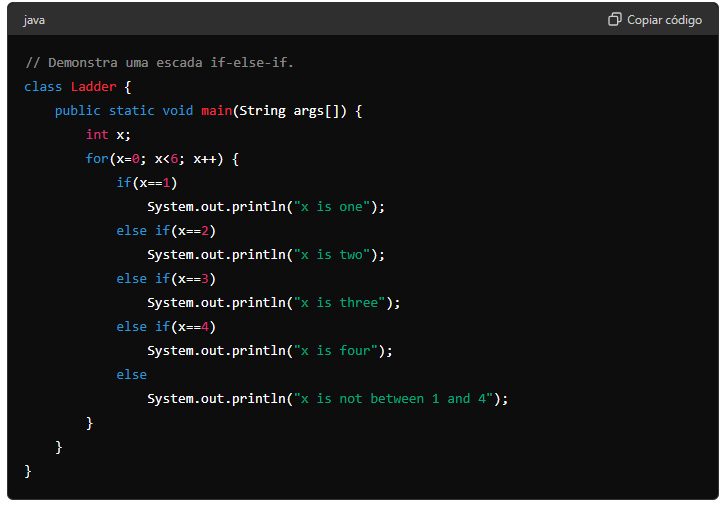Click the string "x is four"
725x505 pixels.
[336, 351]
